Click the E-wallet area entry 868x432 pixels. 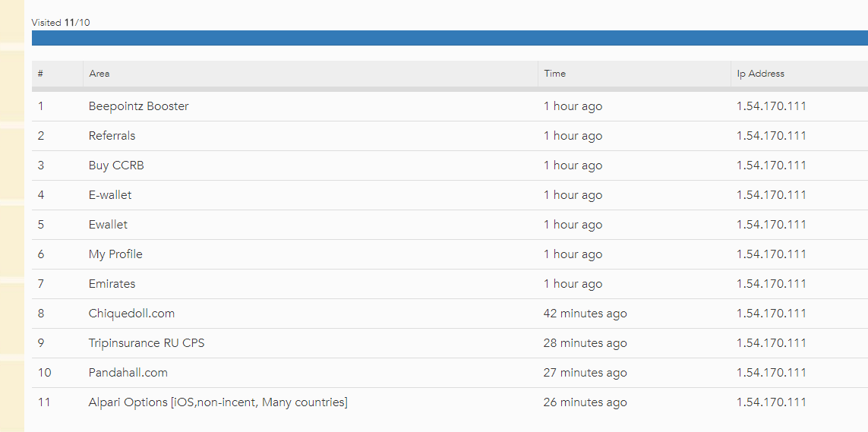click(110, 195)
